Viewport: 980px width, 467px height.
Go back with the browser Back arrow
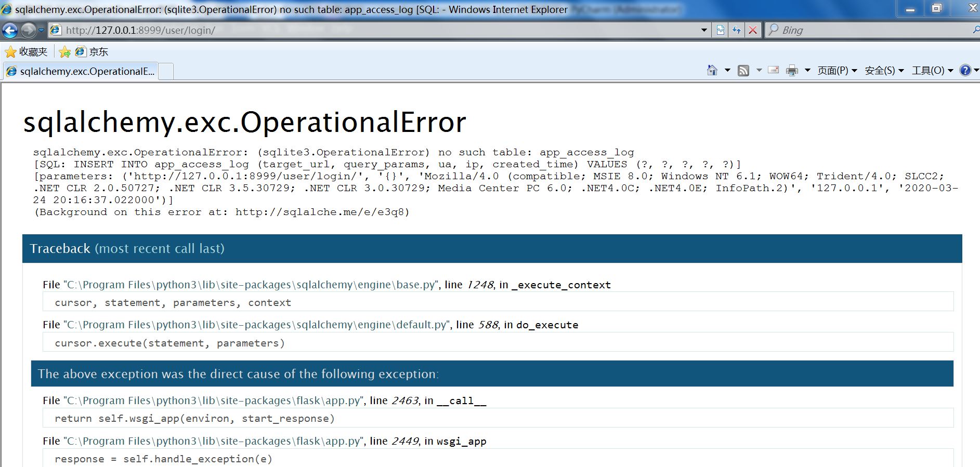10,30
